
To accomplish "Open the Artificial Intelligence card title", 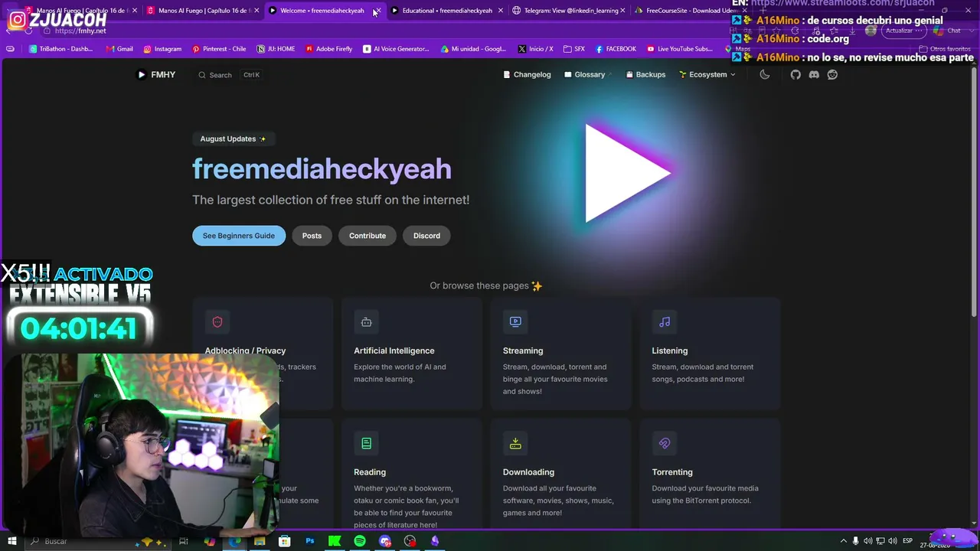I will pyautogui.click(x=394, y=350).
